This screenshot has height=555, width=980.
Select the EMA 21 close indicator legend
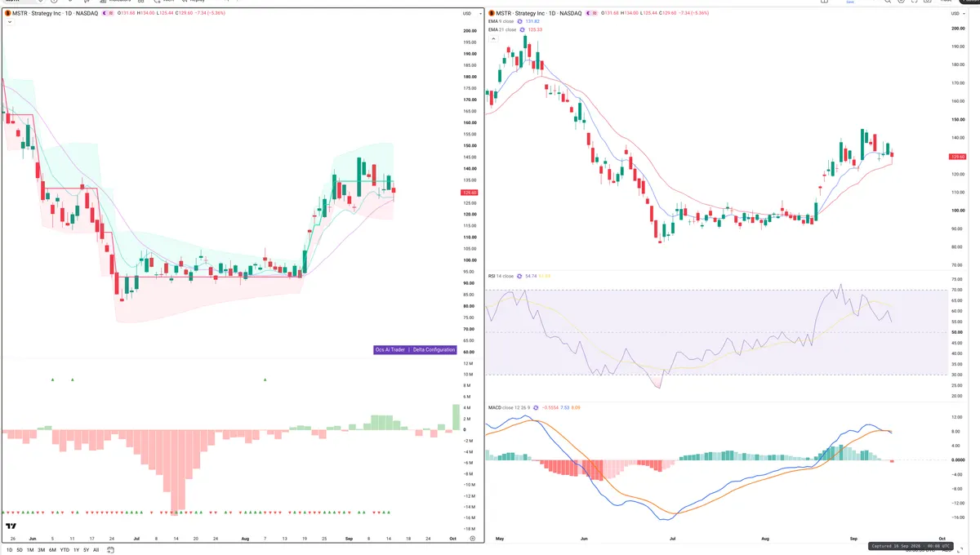[x=502, y=29]
